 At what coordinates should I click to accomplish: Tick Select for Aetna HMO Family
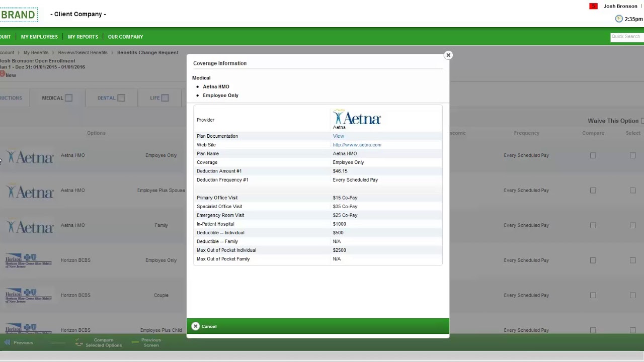coord(632,225)
